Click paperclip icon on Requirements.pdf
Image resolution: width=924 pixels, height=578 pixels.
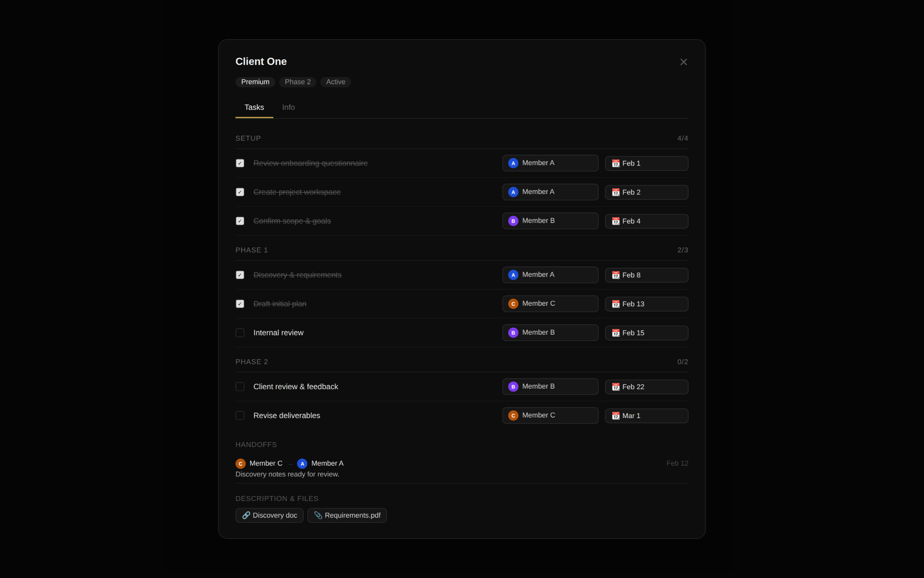tap(318, 515)
